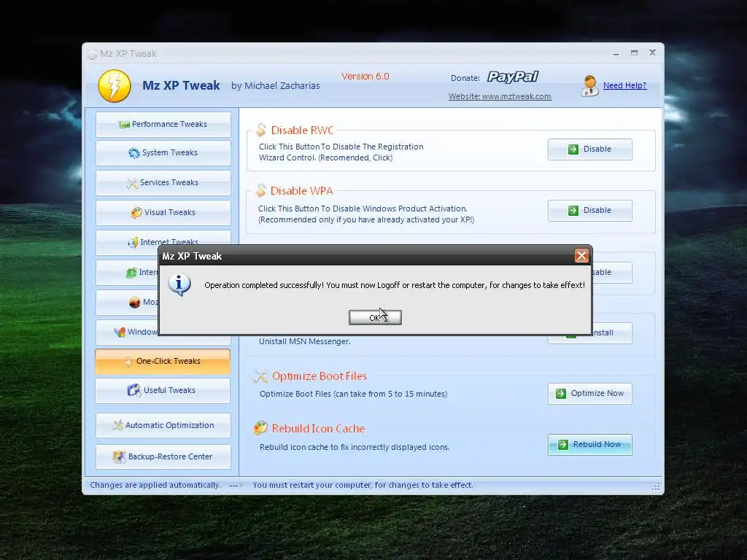The width and height of the screenshot is (747, 560).
Task: Click green arrow icon on Disable WPA button
Action: (x=573, y=211)
